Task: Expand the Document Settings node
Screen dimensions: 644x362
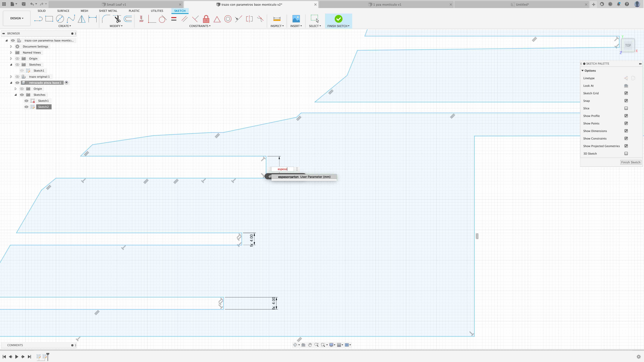Action: point(11,47)
